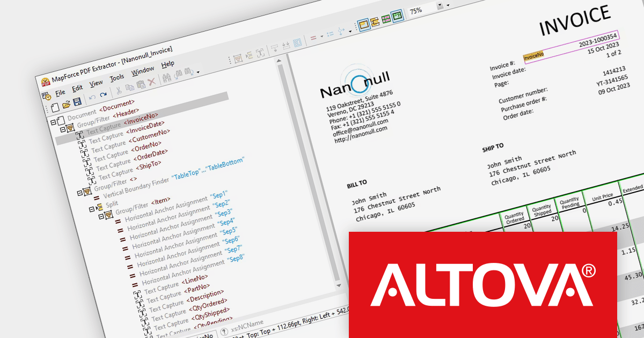
Task: Click the New document toolbar icon
Action: (55, 107)
